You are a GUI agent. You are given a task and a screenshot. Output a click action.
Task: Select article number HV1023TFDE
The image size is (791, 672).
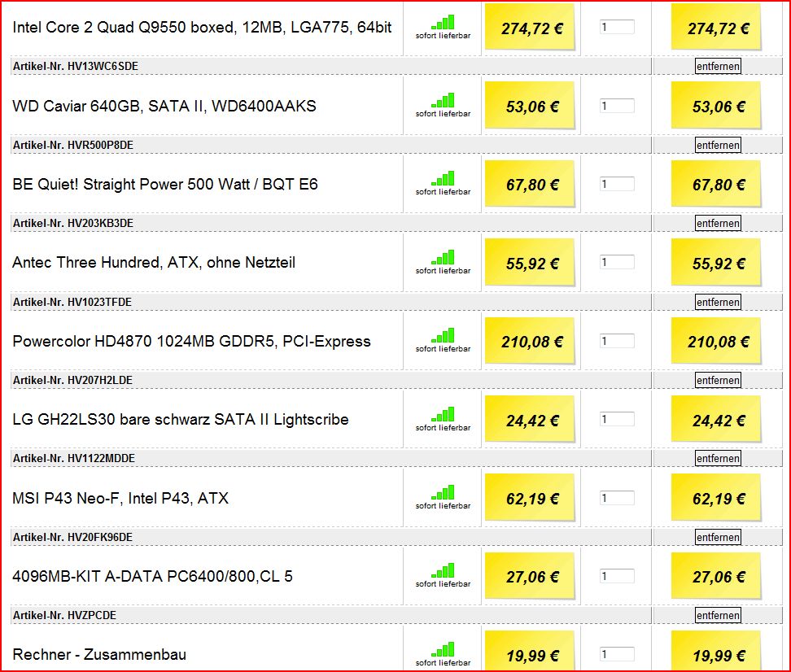pyautogui.click(x=100, y=302)
